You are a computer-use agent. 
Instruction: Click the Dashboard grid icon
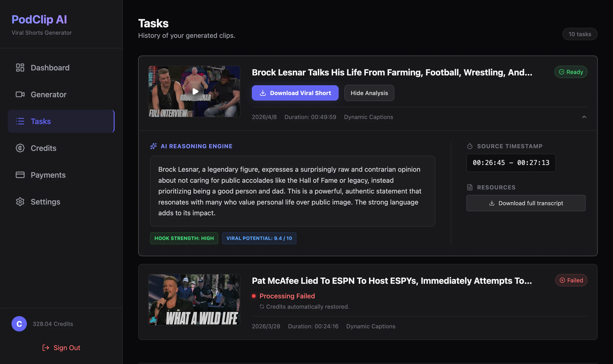pos(20,68)
